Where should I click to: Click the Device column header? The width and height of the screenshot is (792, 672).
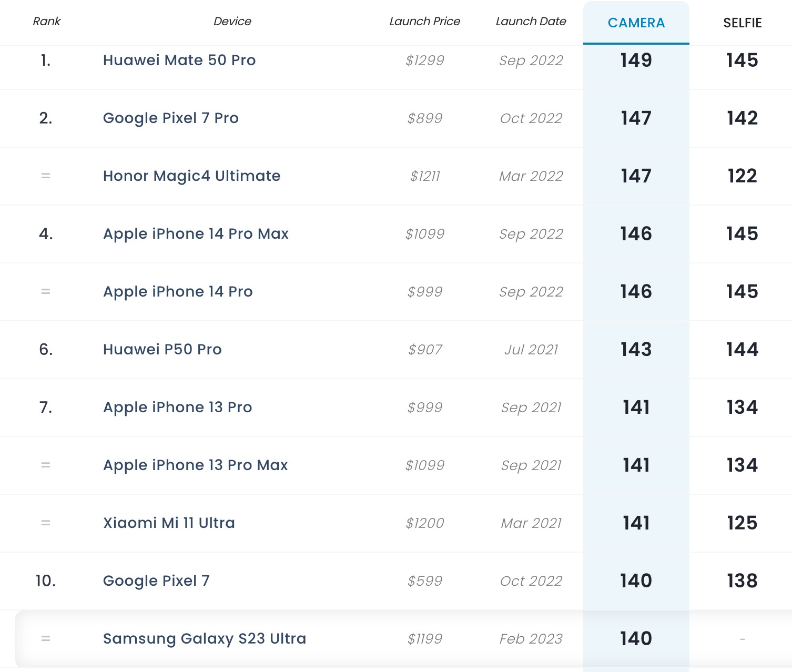tap(232, 22)
